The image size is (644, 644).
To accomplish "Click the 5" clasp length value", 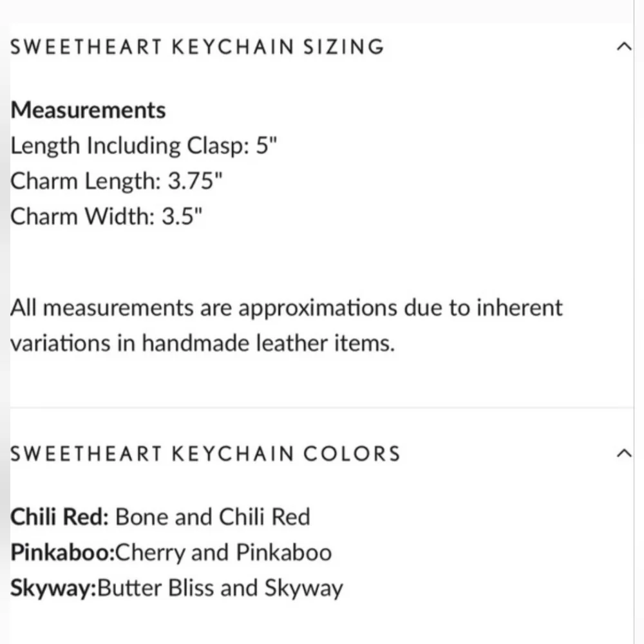I will pos(265,146).
